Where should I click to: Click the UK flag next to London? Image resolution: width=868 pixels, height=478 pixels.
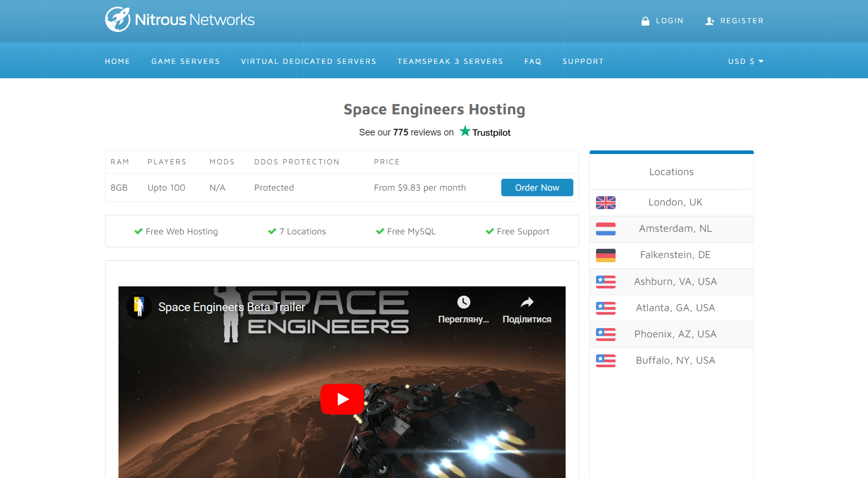[x=606, y=202]
